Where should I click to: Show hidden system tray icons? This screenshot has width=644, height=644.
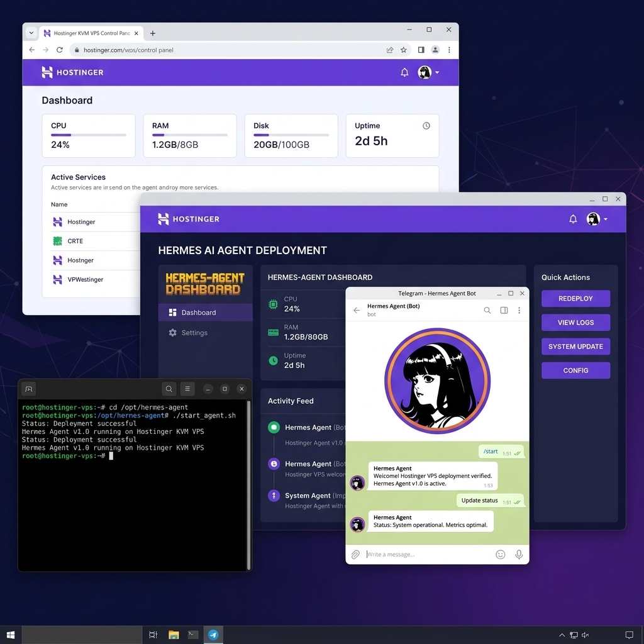click(562, 635)
